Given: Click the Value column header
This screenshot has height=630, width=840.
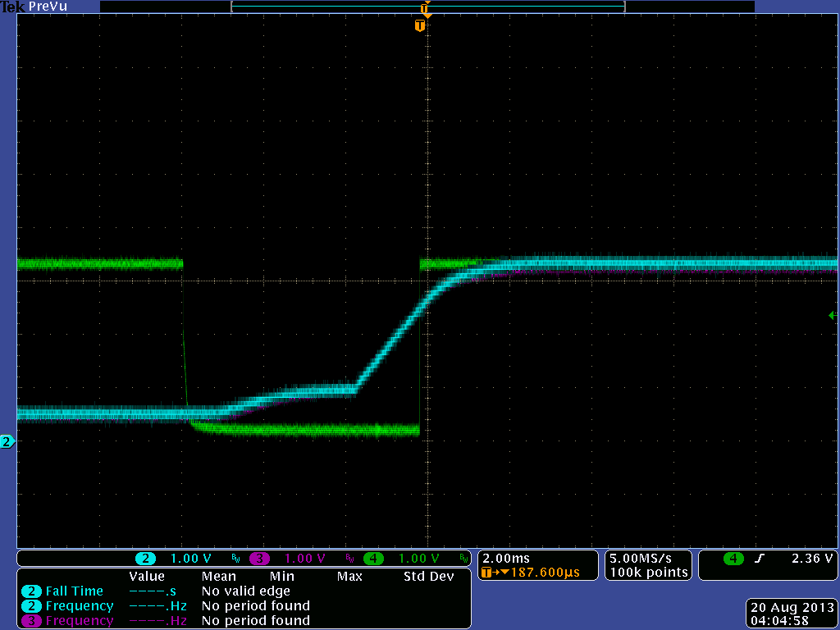Looking at the screenshot, I should 147,577.
